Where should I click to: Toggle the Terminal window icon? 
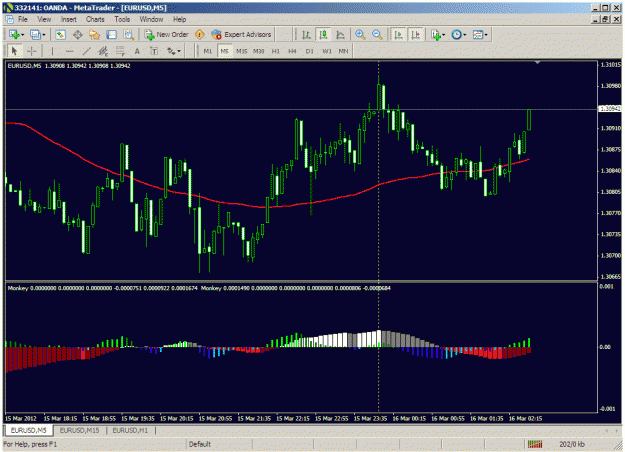click(x=111, y=35)
